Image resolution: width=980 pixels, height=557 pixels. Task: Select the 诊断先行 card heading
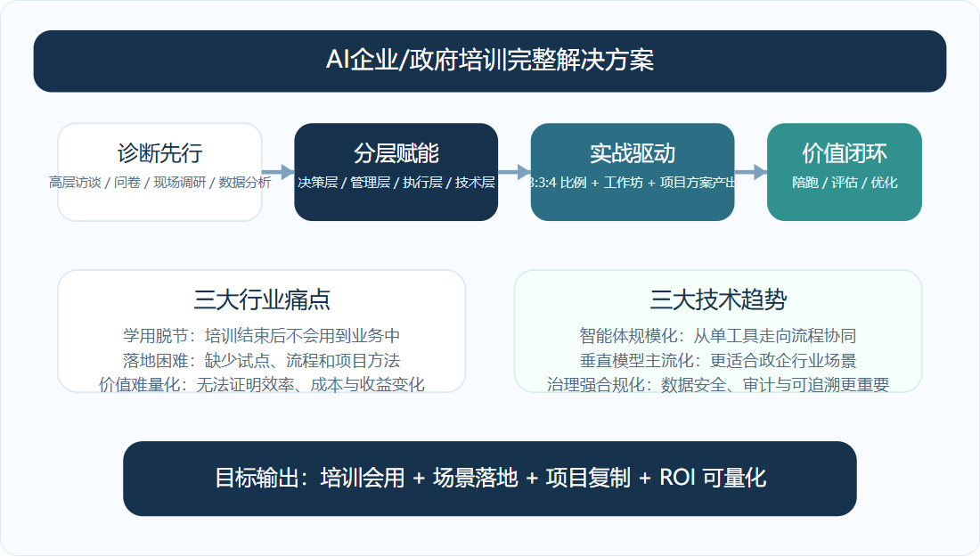[160, 153]
